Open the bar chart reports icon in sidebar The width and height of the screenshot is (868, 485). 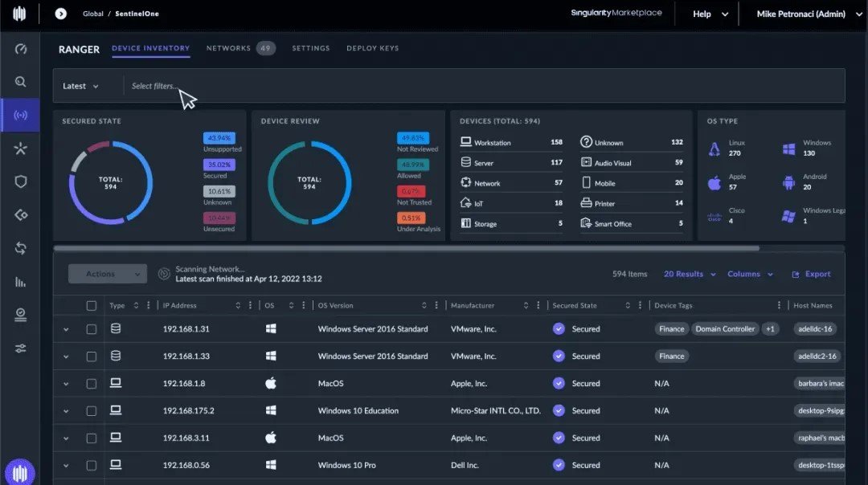20,282
